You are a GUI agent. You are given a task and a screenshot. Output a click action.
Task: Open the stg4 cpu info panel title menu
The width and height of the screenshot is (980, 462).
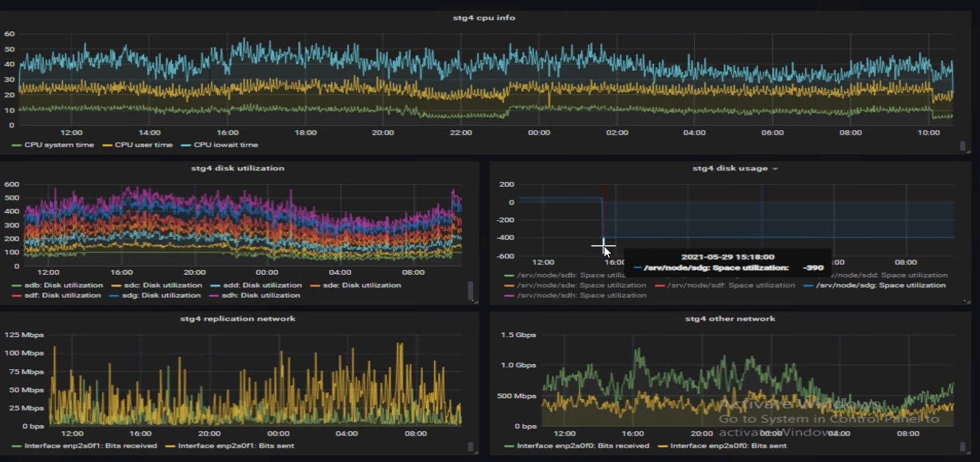click(x=483, y=18)
